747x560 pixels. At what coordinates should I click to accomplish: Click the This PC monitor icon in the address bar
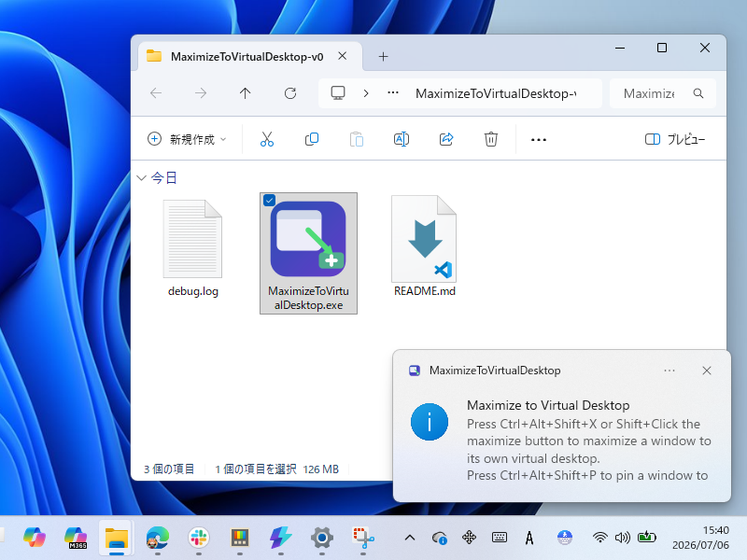[338, 92]
